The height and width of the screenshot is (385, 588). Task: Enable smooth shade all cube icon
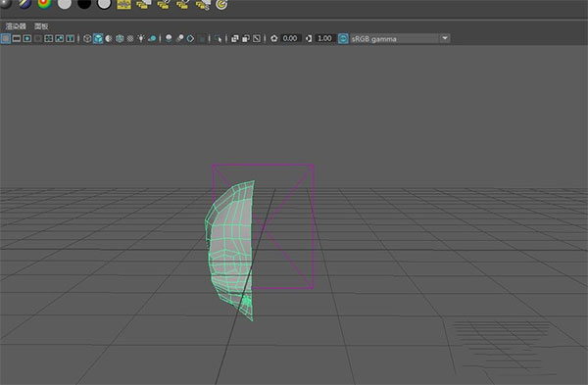coord(98,38)
